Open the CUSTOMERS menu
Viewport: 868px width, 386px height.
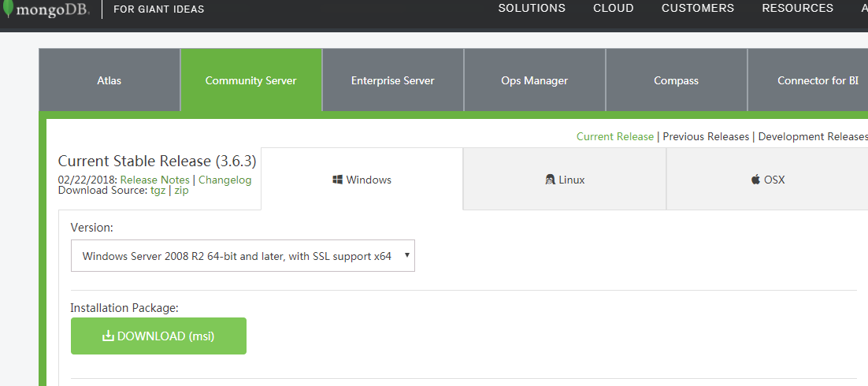click(698, 9)
